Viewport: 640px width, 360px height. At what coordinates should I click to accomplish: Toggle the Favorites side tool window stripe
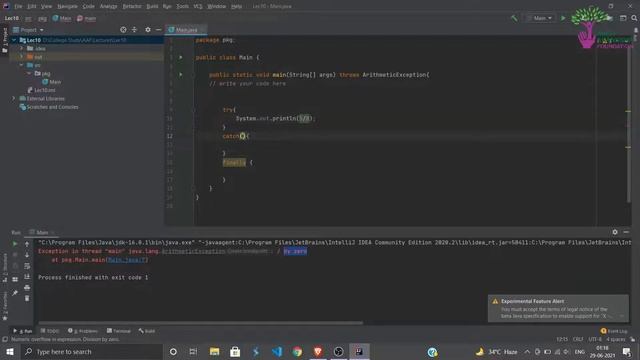(x=5, y=306)
